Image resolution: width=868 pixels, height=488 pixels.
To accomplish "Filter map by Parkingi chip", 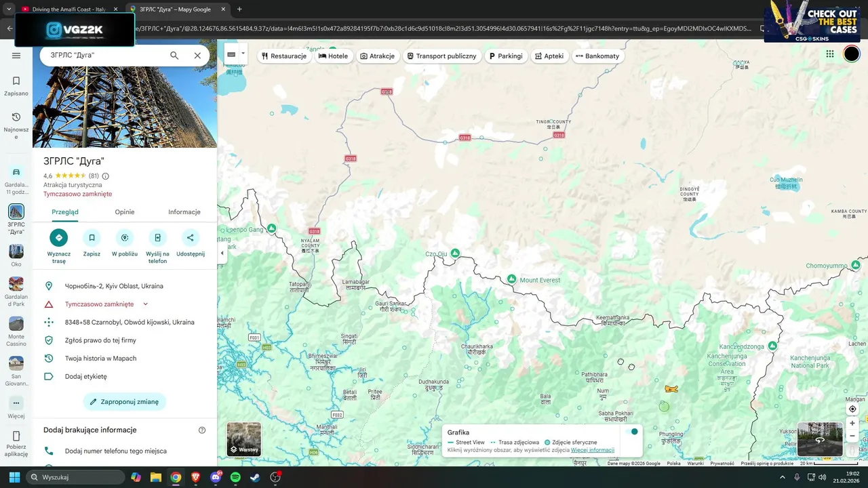I will (506, 56).
